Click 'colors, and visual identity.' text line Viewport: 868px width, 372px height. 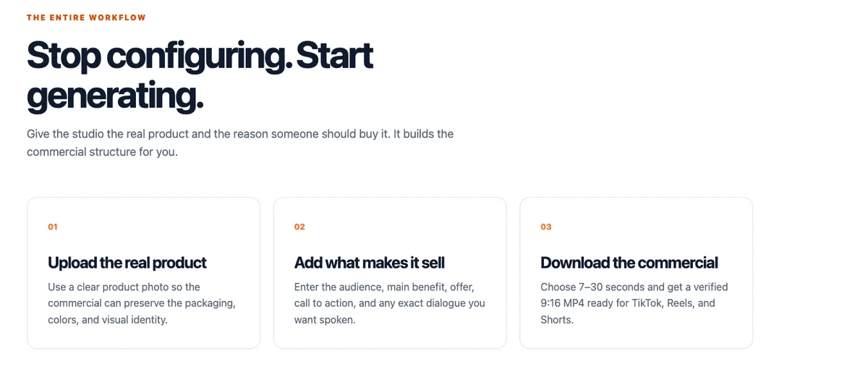coord(108,319)
